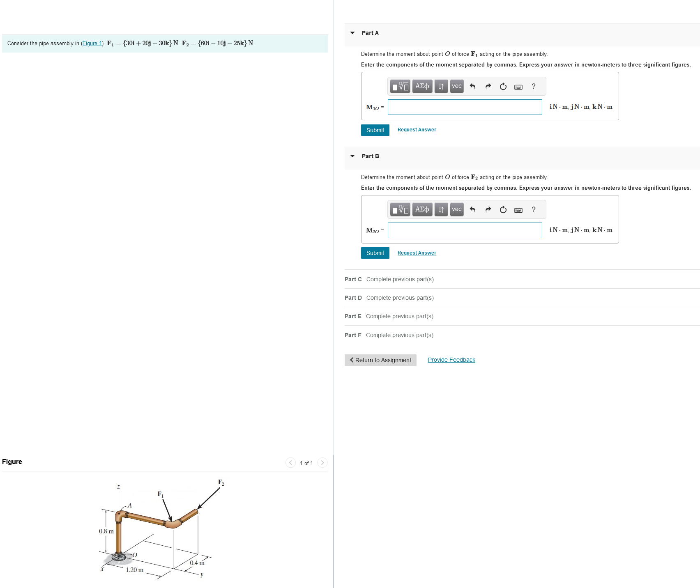The width and height of the screenshot is (700, 588).
Task: Open the Figure 1 link in the problem statement
Action: tap(92, 43)
